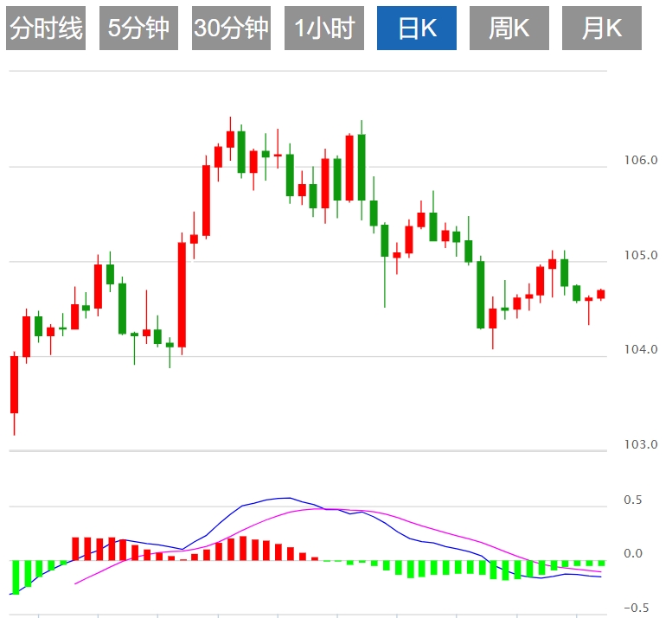The image size is (672, 618).
Task: Click the first red candle at far left
Action: pyautogui.click(x=14, y=385)
